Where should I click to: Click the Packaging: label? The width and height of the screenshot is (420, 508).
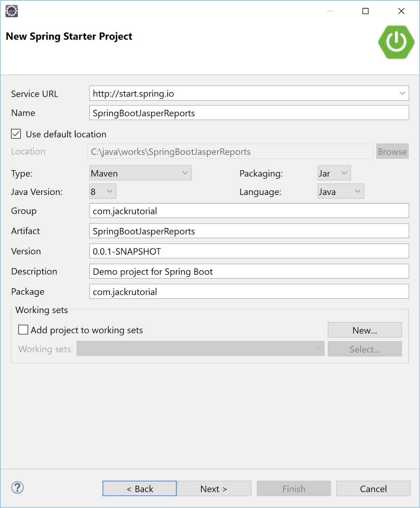coord(261,174)
